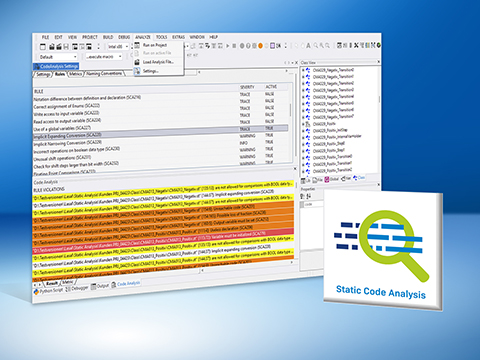Select rule Read access to output variable
Image resolution: width=480 pixels, height=360 pixels.
pyautogui.click(x=160, y=119)
